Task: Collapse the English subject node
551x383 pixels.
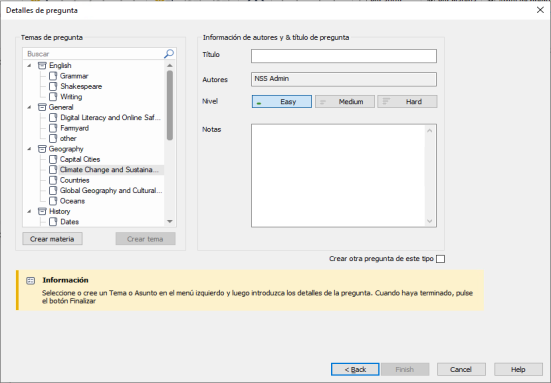Action: (x=30, y=65)
